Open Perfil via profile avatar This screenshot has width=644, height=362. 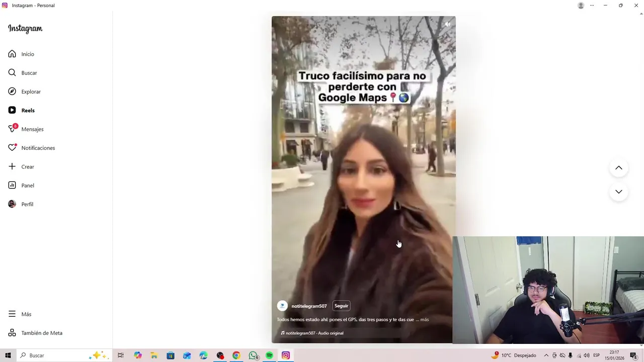(21, 204)
